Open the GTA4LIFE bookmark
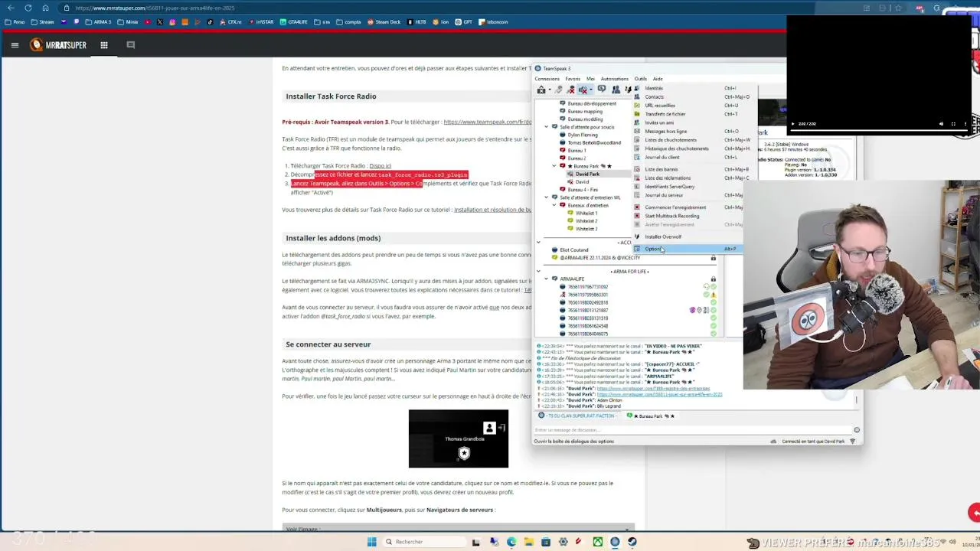Viewport: 980px width, 551px height. tap(294, 22)
